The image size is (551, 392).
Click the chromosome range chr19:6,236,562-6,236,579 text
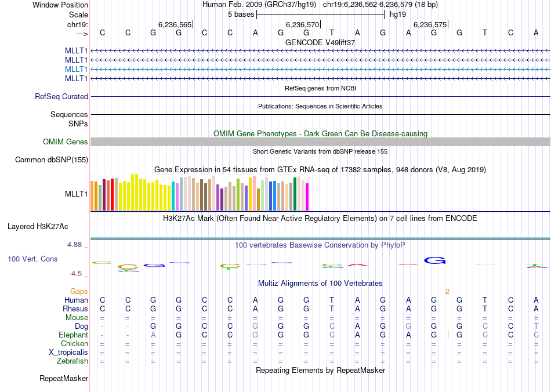tap(380, 5)
